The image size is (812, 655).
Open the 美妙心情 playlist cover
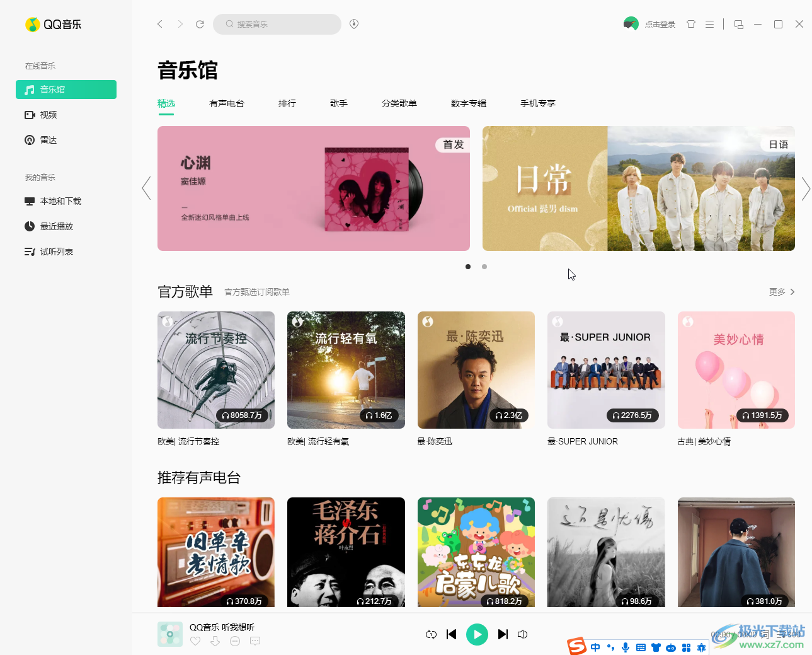pyautogui.click(x=736, y=370)
